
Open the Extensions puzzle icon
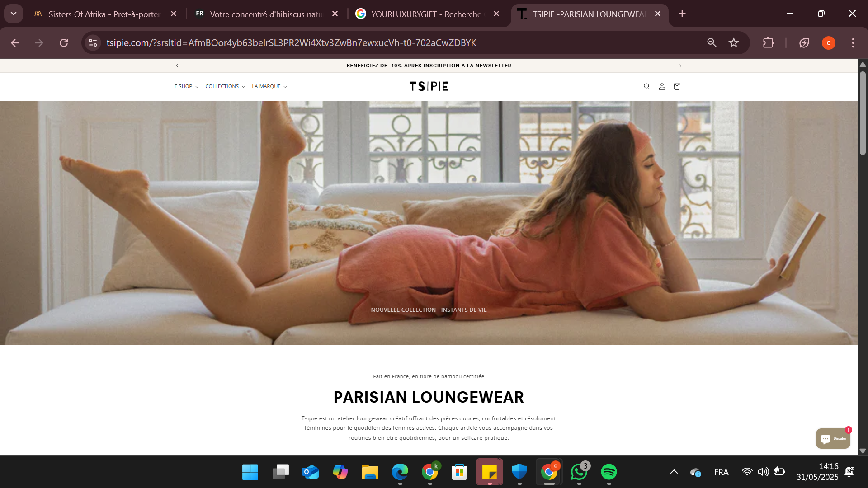tap(768, 43)
